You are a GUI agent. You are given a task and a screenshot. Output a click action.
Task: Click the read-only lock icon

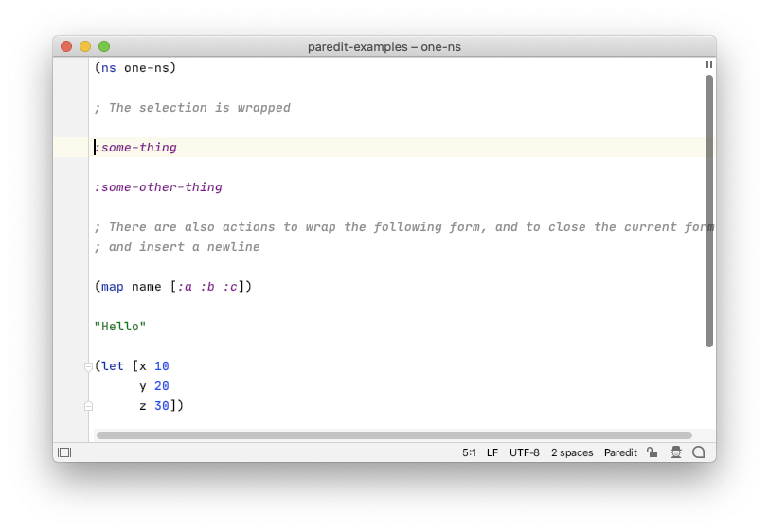tap(652, 452)
